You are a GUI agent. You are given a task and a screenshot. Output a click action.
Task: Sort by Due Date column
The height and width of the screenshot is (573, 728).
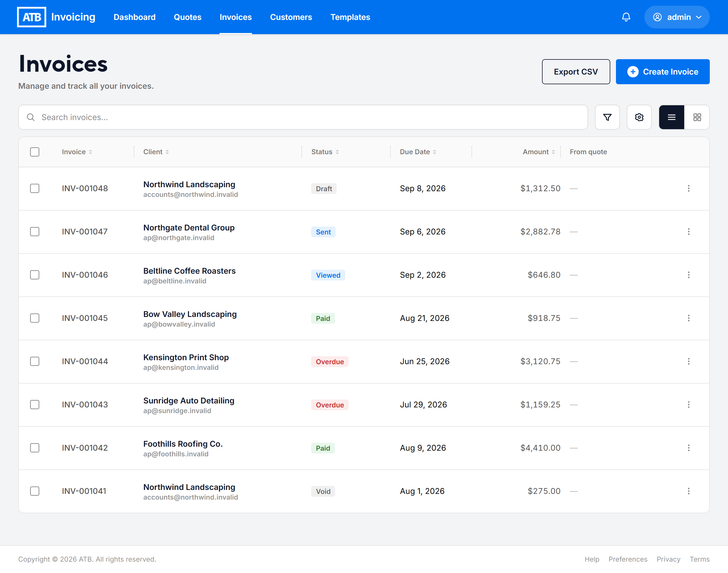[418, 152]
